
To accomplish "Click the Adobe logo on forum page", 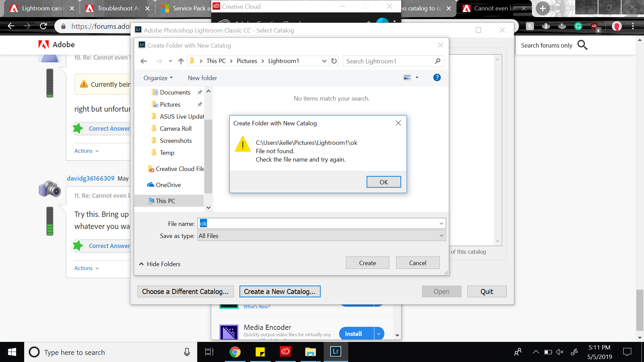I will [x=56, y=45].
